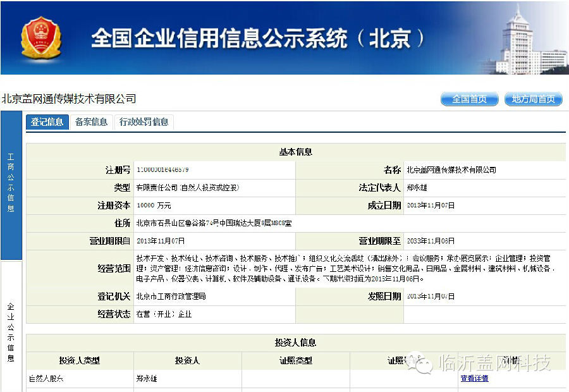Click the 投资人信息 section header

pos(296,342)
